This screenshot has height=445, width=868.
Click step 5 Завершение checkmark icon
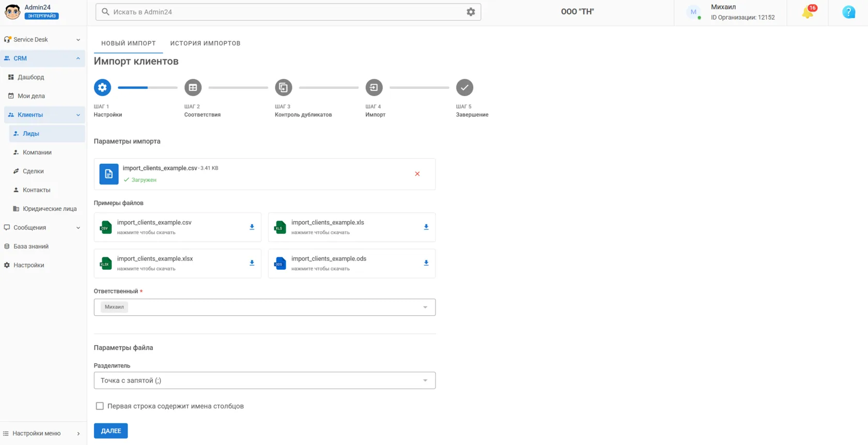pos(464,87)
